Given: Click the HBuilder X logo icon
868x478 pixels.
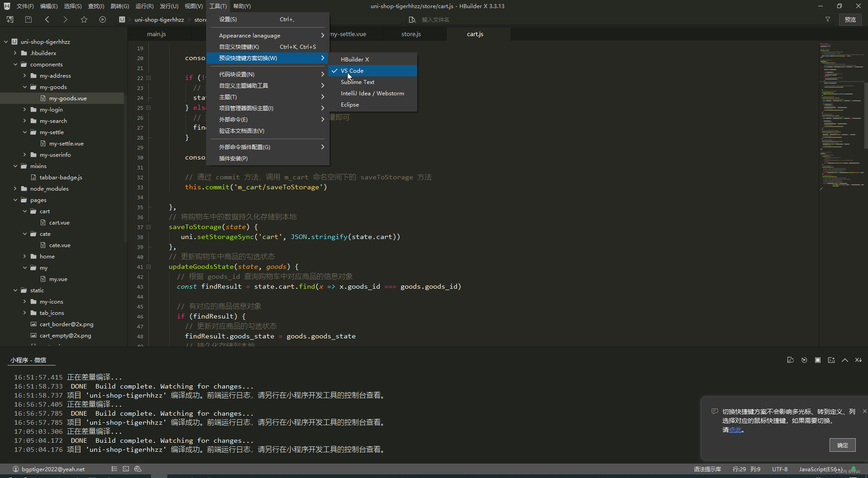Looking at the screenshot, I should tap(7, 6).
